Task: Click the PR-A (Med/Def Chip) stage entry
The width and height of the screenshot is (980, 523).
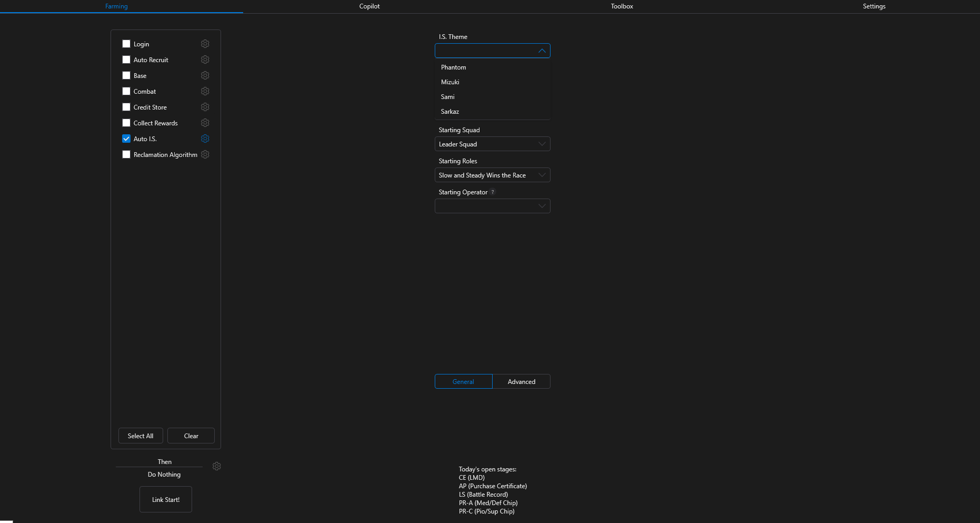Action: 488,503
